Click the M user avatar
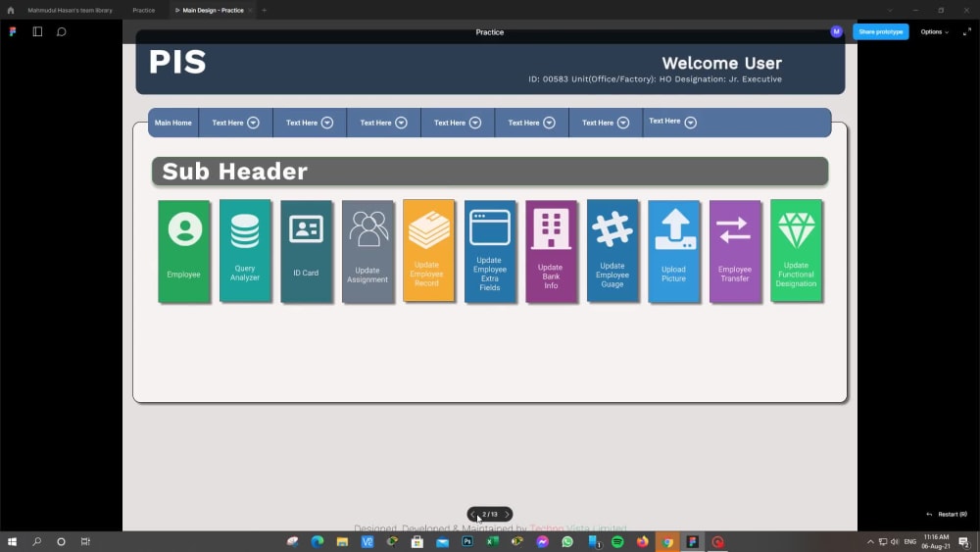 (836, 31)
